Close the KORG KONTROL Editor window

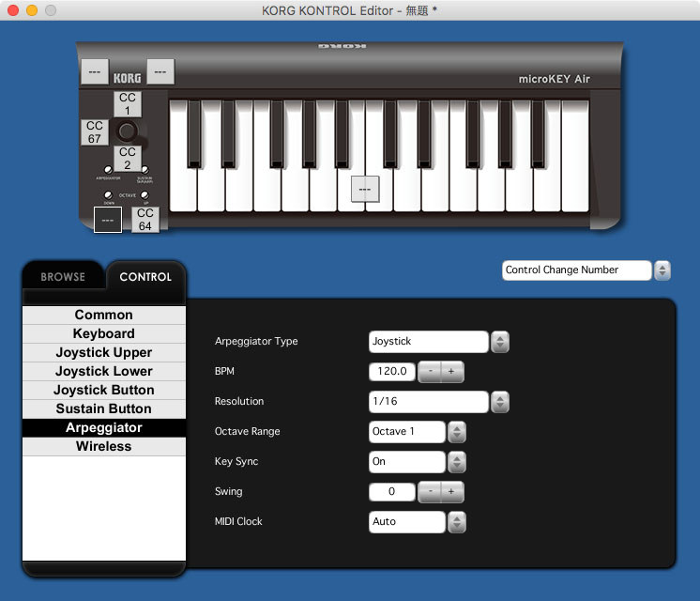(x=13, y=10)
